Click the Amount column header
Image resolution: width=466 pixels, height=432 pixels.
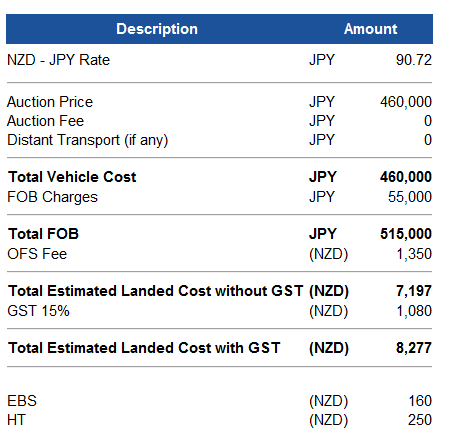point(371,29)
